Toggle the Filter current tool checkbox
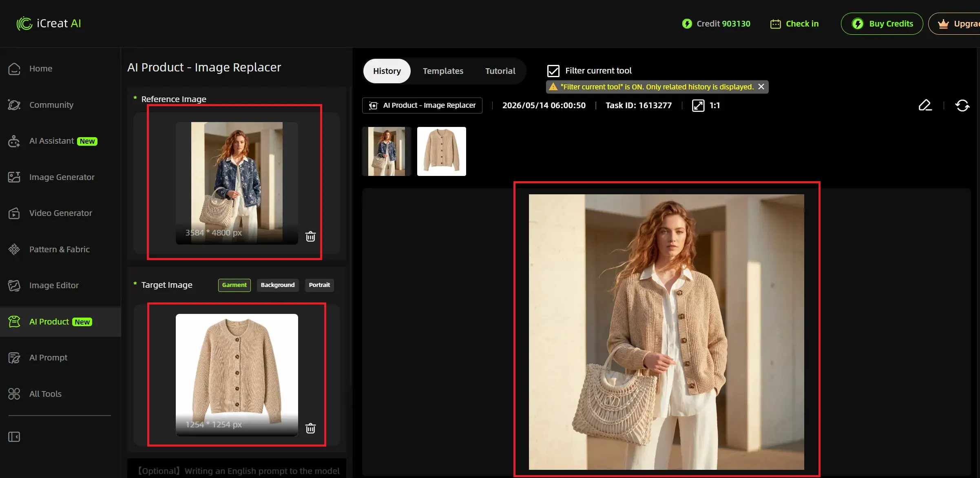The width and height of the screenshot is (980, 478). click(x=553, y=71)
